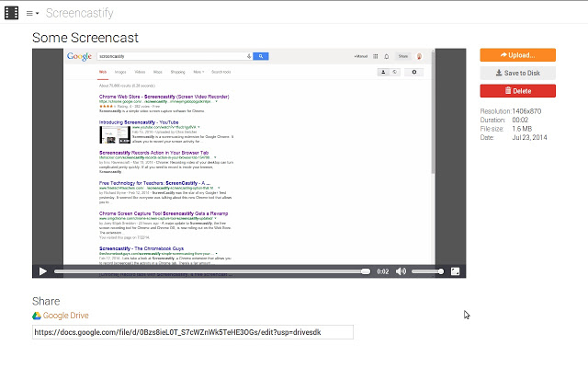Select the Web tab in search results
The height and width of the screenshot is (368, 588).
103,72
